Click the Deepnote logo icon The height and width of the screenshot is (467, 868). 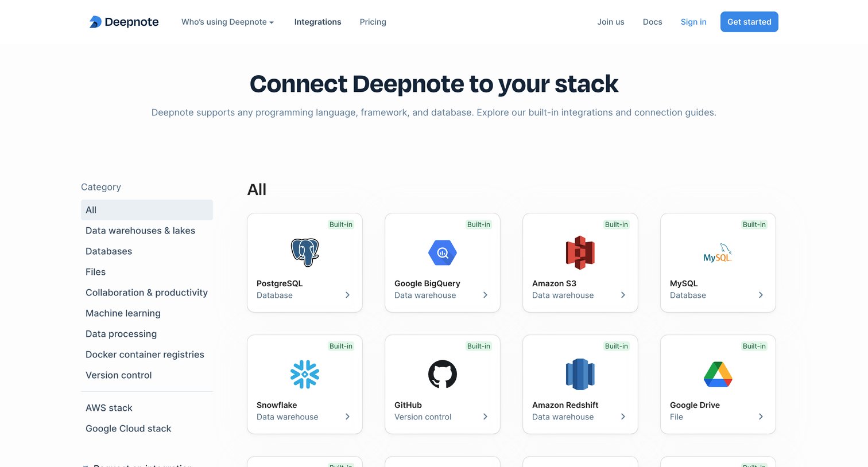click(x=95, y=22)
